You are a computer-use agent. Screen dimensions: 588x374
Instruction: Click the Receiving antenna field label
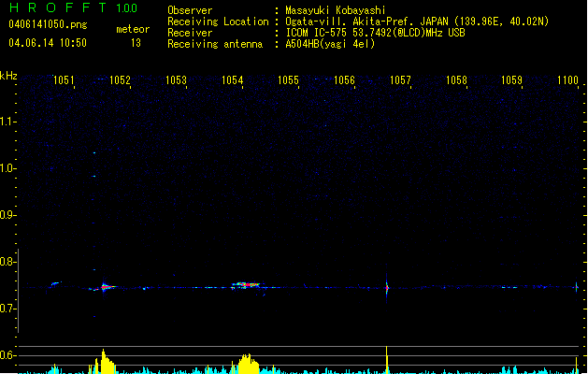[x=215, y=44]
